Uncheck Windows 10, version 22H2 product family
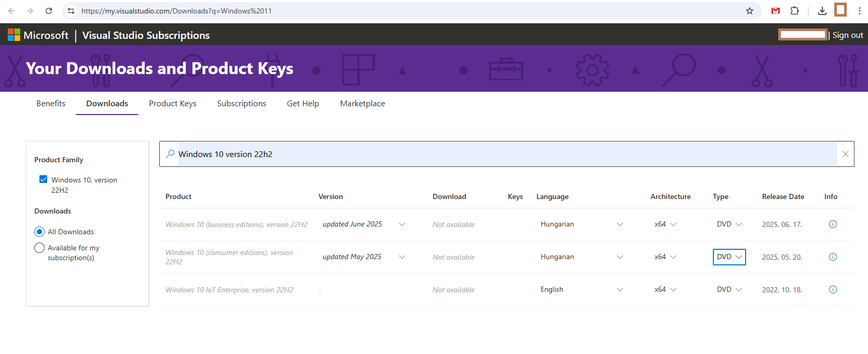The image size is (868, 354). [x=44, y=179]
